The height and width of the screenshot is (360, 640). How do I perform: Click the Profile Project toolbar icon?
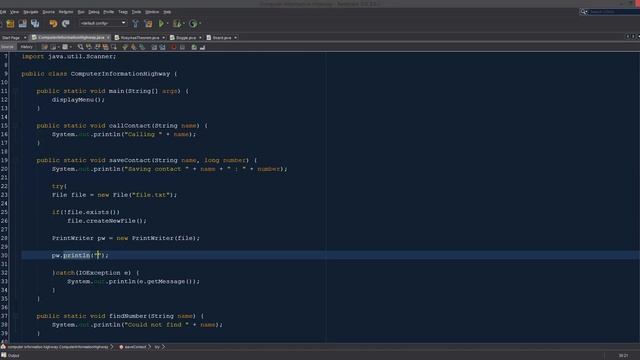(x=193, y=24)
